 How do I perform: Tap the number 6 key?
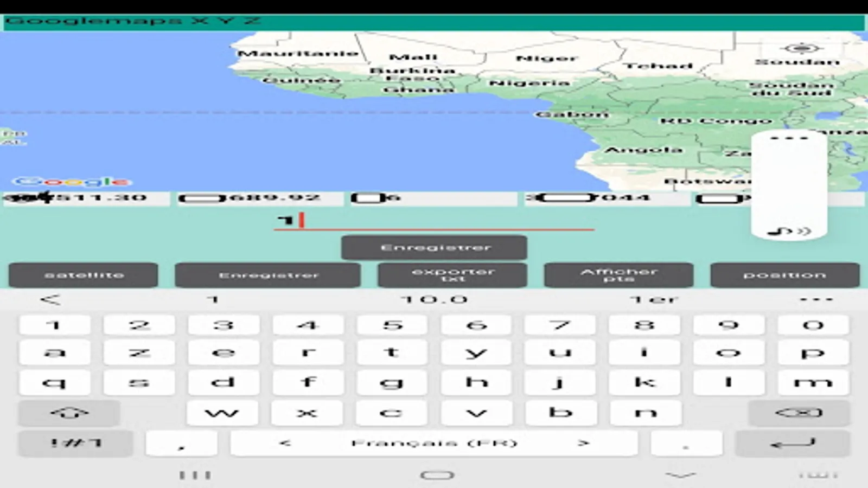(476, 325)
